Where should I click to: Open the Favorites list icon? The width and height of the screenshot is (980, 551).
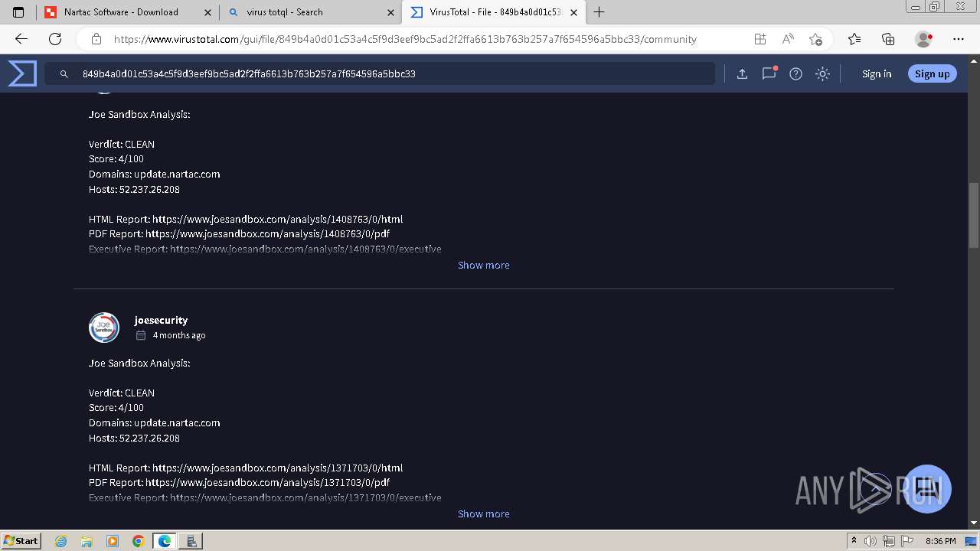pos(854,39)
